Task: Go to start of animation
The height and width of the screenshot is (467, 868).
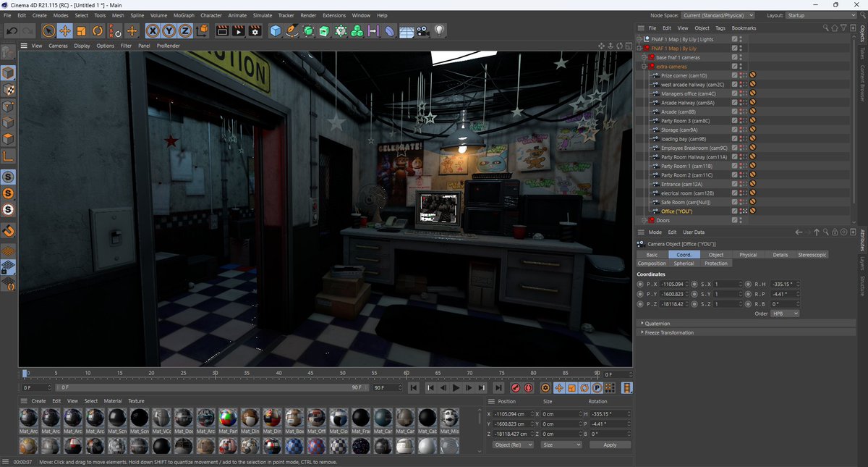Action: pos(414,388)
